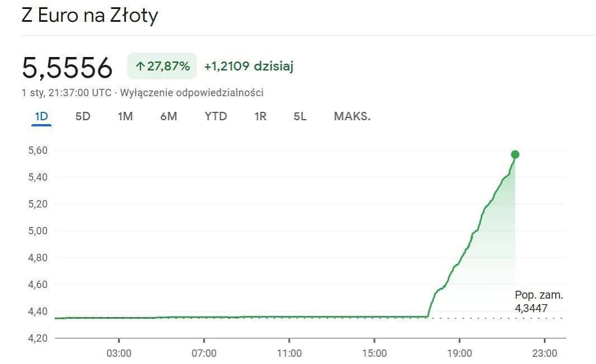Switch to the 1R yearly view
This screenshot has height=364, width=596.
coord(261,116)
